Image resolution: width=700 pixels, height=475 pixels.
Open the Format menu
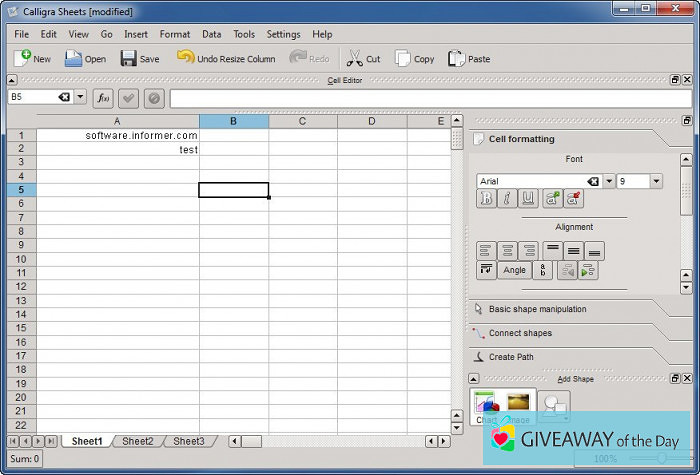(x=174, y=34)
